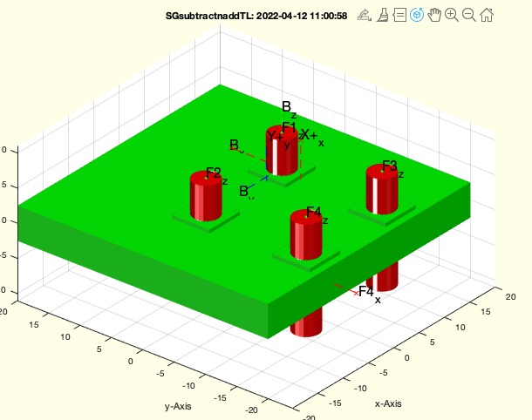Click the SGsubtractnaddTL plot title
Viewport: 532px width, 420px height.
(256, 16)
